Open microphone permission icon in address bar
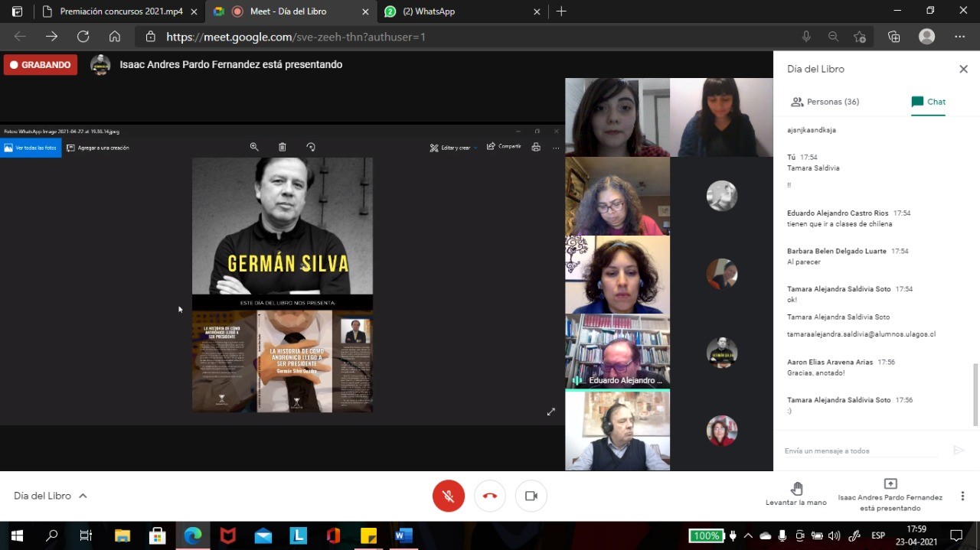Image resolution: width=980 pixels, height=550 pixels. tap(806, 36)
